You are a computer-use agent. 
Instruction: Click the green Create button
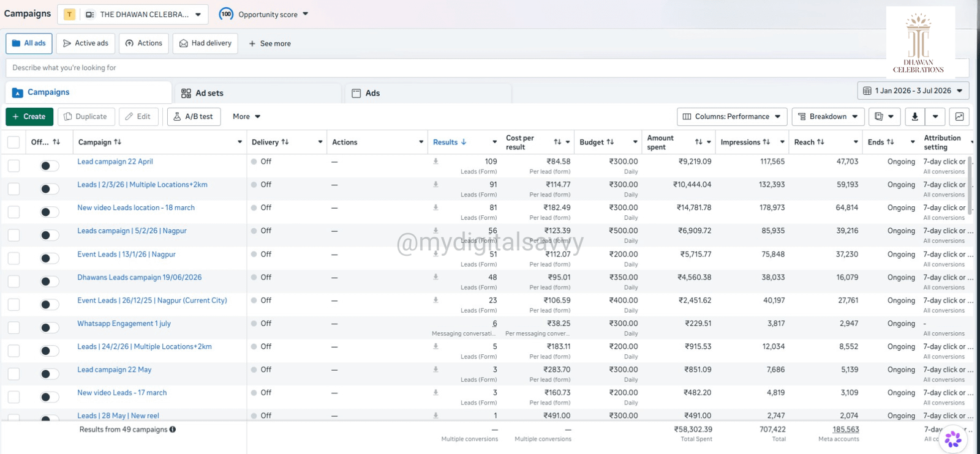coord(29,116)
